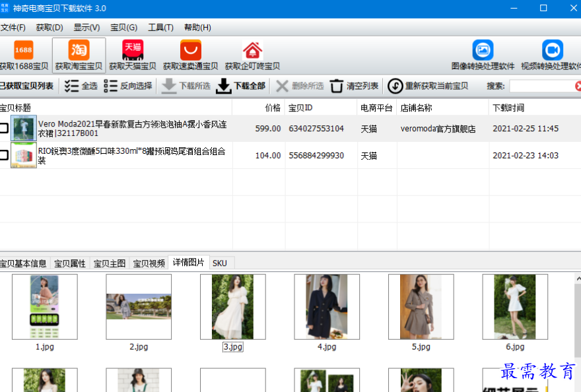This screenshot has height=392, width=581.
Task: Switch to 宝贝属性 tab
Action: coord(70,263)
